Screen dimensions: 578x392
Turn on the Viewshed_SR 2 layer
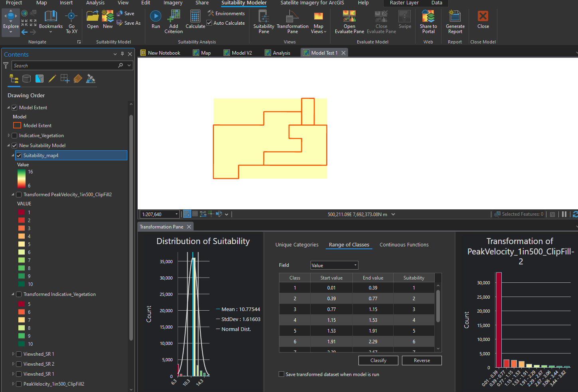[19, 364]
